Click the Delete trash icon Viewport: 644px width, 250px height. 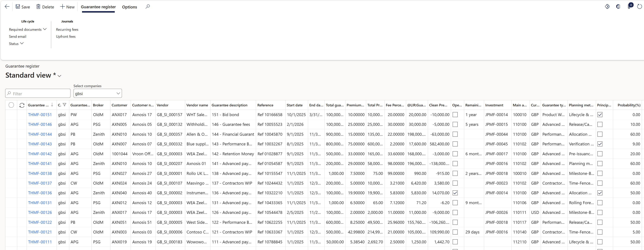pos(38,7)
